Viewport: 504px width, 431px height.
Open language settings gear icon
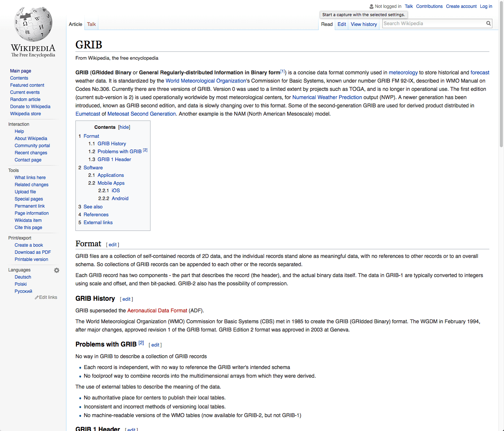57,270
